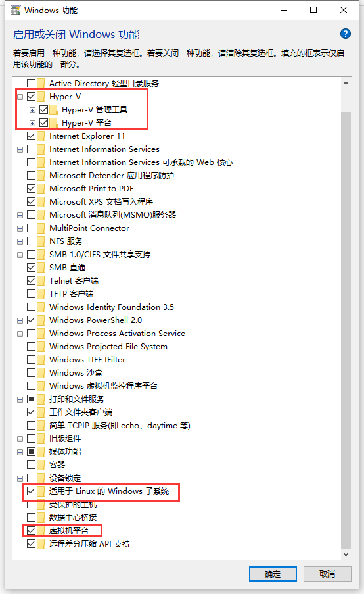Click folder icon beside TFTP 客户端

(41, 293)
